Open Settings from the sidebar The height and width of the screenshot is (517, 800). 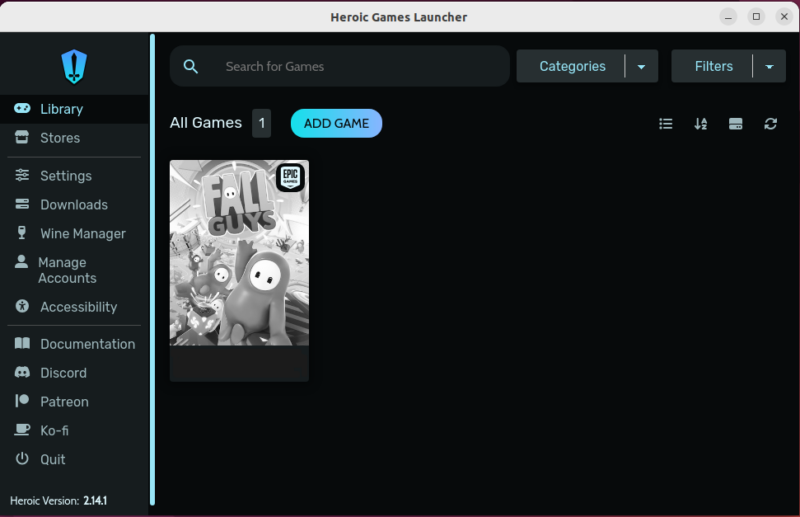74,176
